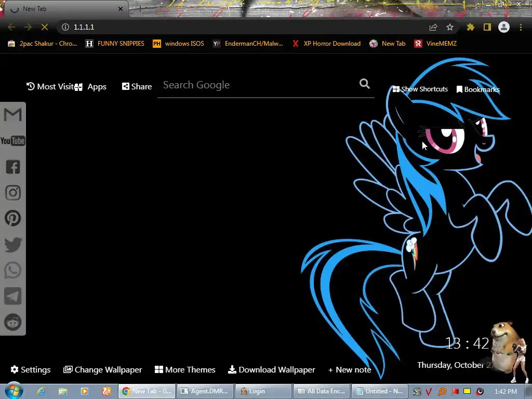Toggle the browser side panel
The image size is (532, 399).
tap(487, 27)
